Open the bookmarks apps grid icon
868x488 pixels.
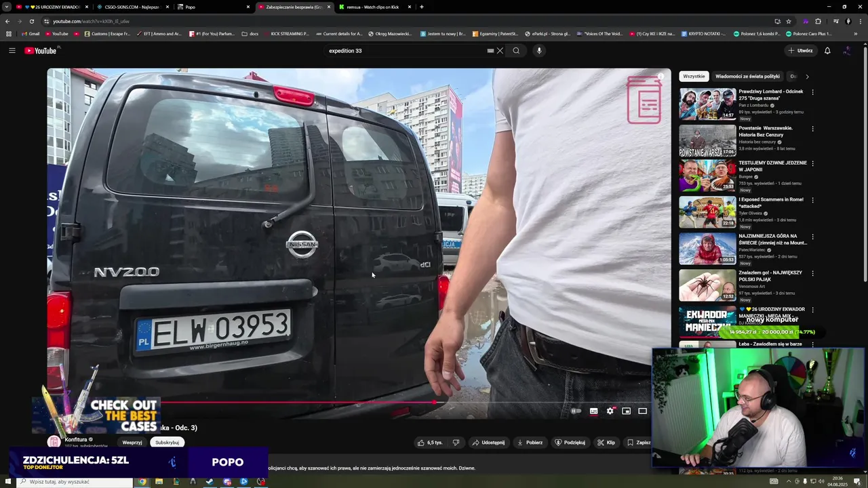pos(8,34)
